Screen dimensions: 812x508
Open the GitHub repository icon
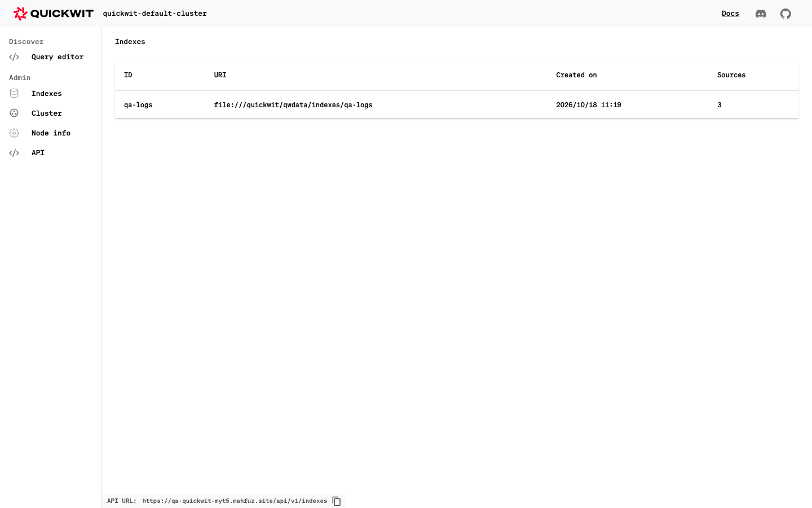pos(785,14)
